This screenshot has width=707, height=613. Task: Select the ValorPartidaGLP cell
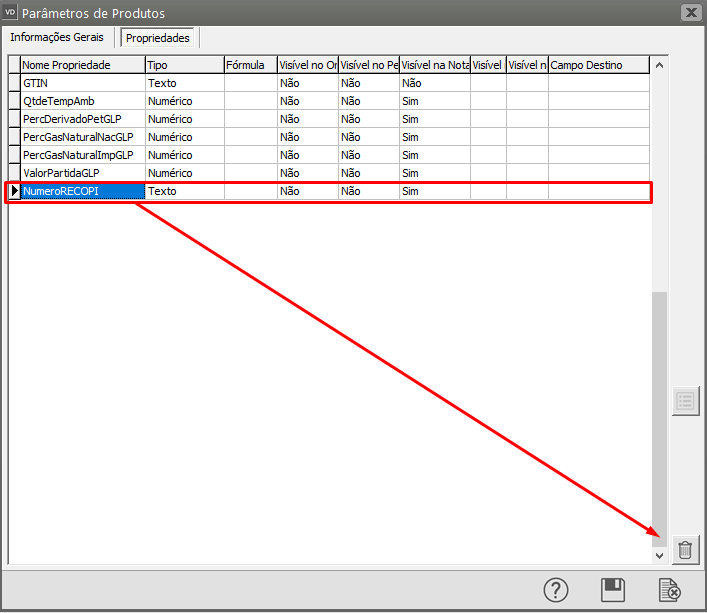pyautogui.click(x=83, y=173)
